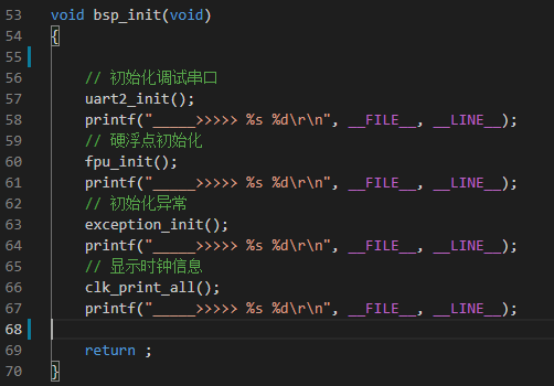Click the format string on line 64

pos(238,246)
